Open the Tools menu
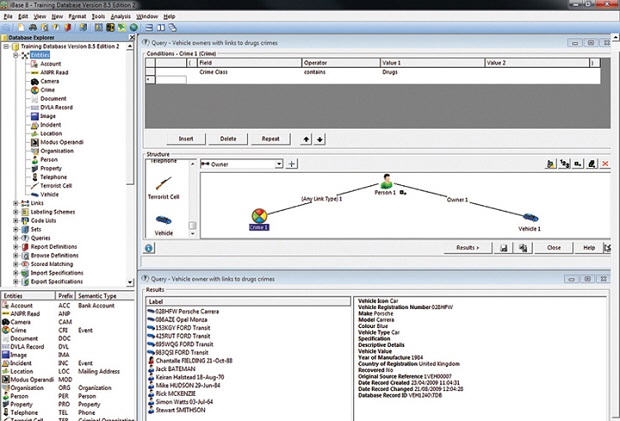The image size is (620, 421). [98, 17]
